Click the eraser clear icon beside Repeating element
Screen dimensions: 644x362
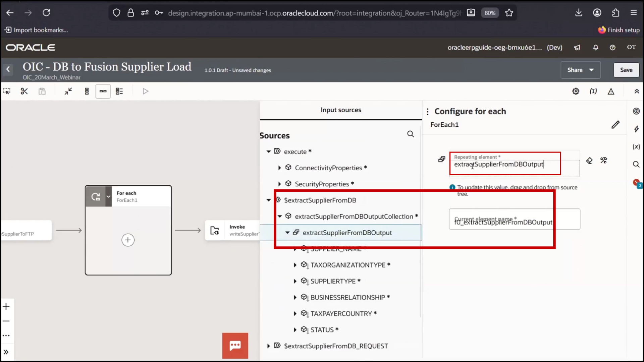click(589, 161)
